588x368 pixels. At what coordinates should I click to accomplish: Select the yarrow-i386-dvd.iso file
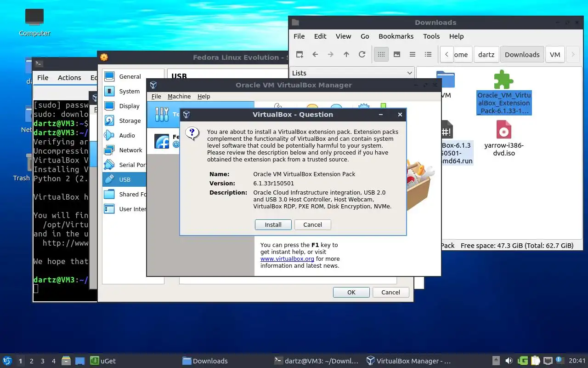(503, 138)
